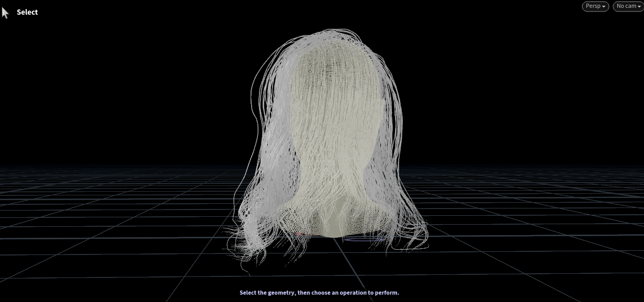Click the Select tool name label
The height and width of the screenshot is (302, 644).
(27, 12)
